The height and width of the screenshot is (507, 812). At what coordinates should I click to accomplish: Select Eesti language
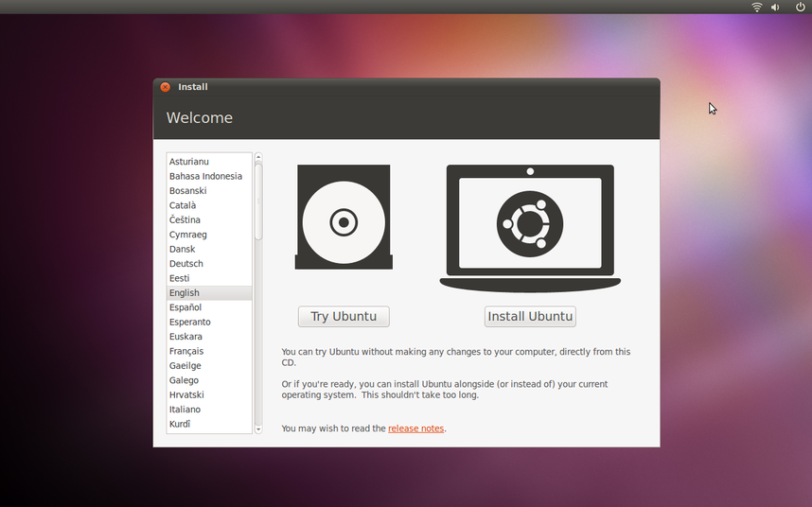pos(209,278)
